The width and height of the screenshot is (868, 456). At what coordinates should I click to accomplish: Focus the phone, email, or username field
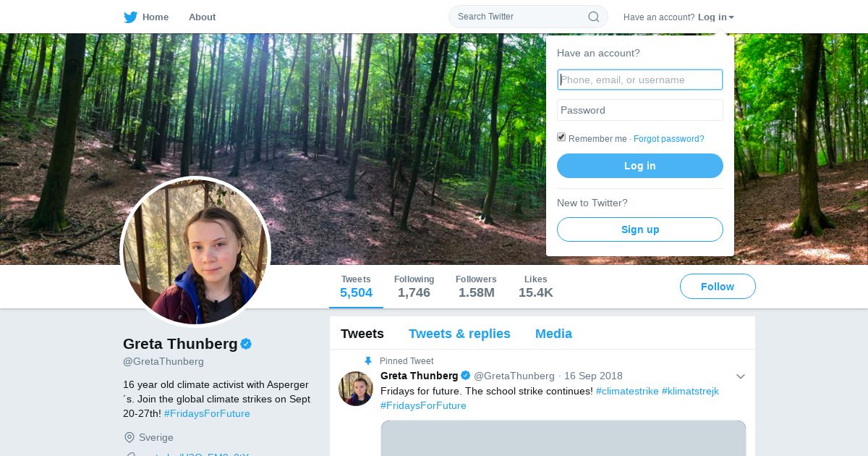(640, 80)
